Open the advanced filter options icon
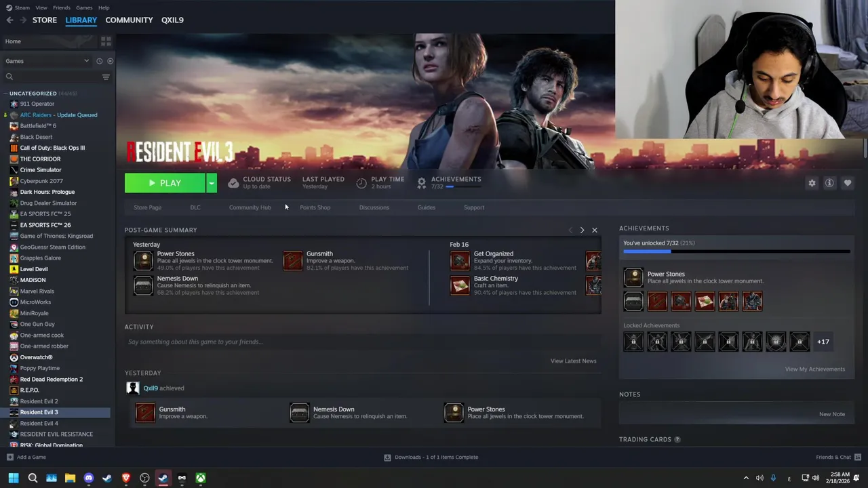 tap(106, 77)
